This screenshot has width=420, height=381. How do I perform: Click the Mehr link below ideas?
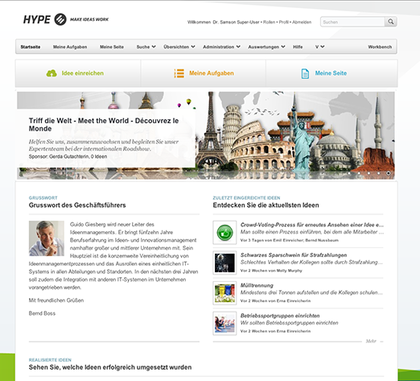371,341
